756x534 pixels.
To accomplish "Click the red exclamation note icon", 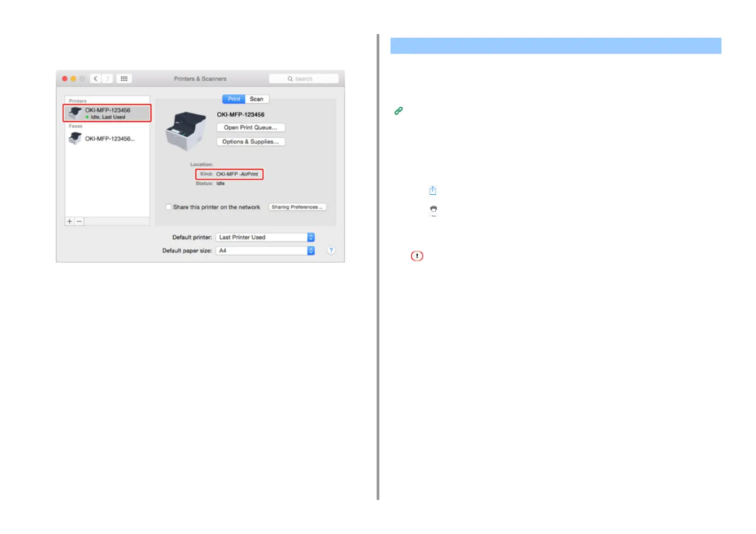I will 417,256.
